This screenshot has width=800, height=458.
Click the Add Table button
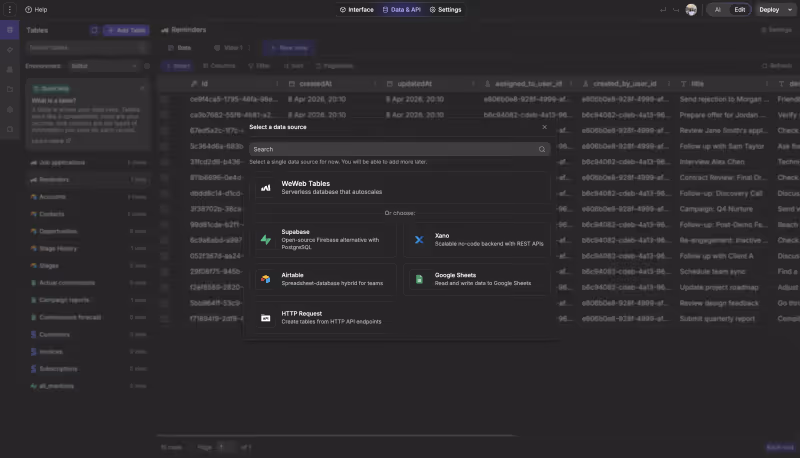[x=127, y=30]
